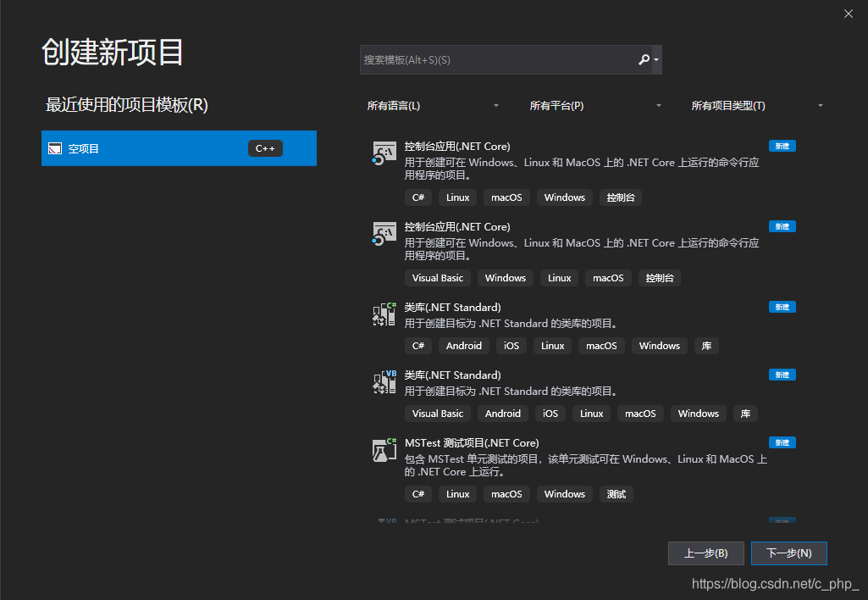This screenshot has height=600, width=868.
Task: Select the Visual Basic console app template icon
Action: pyautogui.click(x=384, y=234)
